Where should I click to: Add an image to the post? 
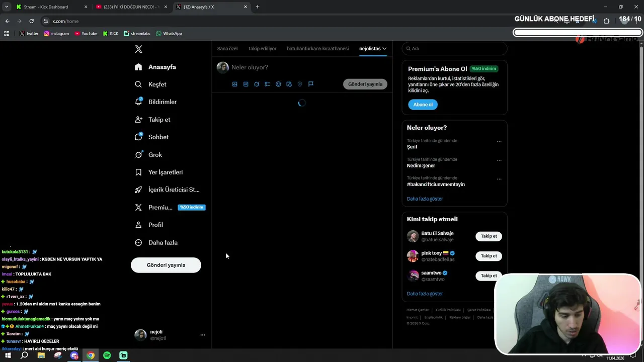[x=234, y=84]
